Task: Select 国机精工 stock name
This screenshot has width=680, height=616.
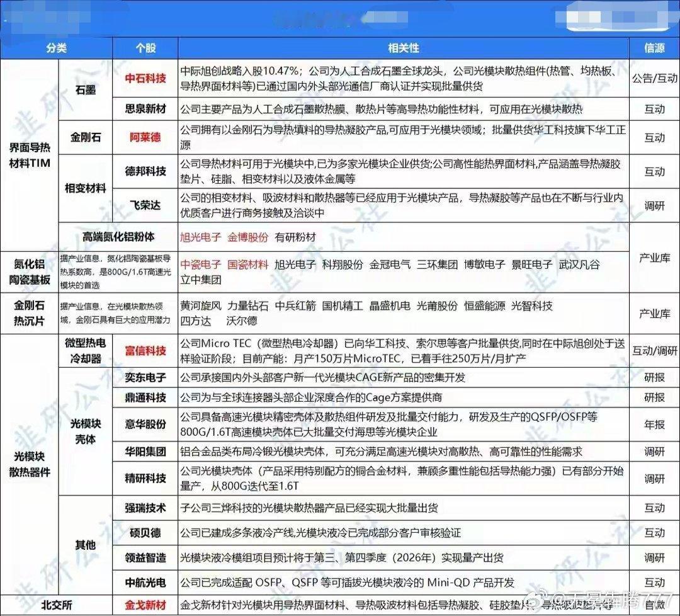Action: (x=343, y=306)
